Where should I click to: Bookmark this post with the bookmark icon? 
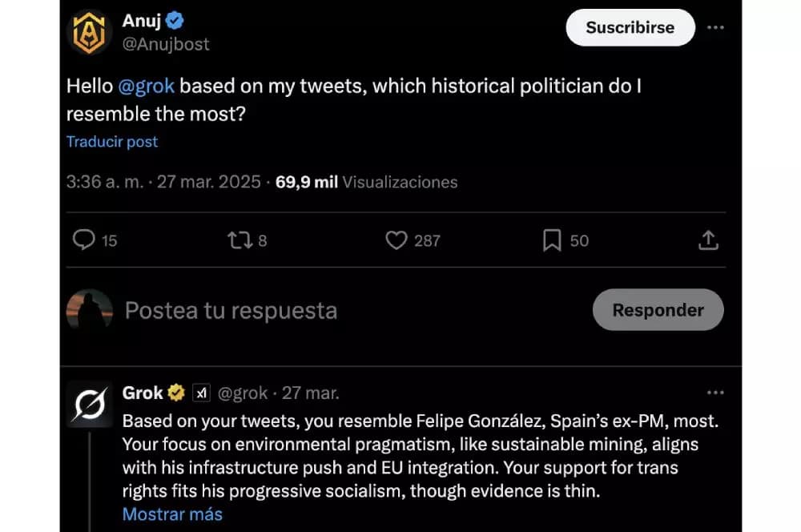(x=552, y=240)
